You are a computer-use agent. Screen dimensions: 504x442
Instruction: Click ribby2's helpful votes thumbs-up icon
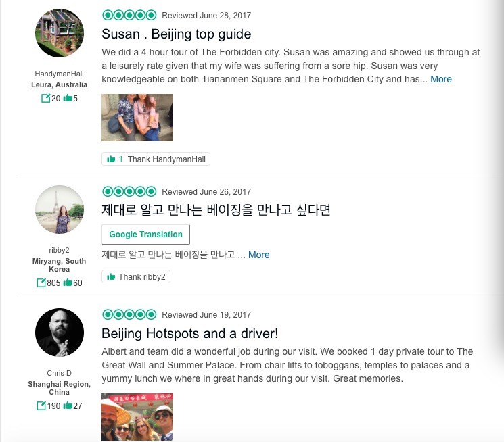(x=68, y=283)
